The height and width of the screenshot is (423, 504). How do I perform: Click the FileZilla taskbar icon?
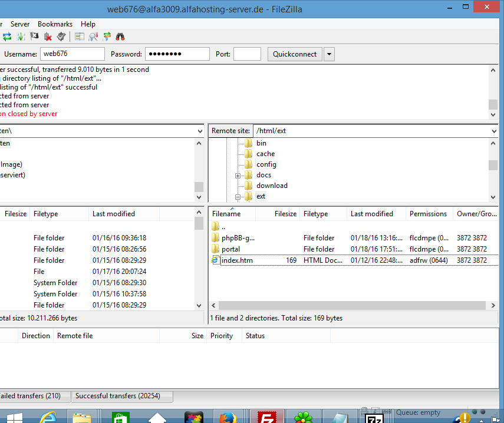click(267, 417)
